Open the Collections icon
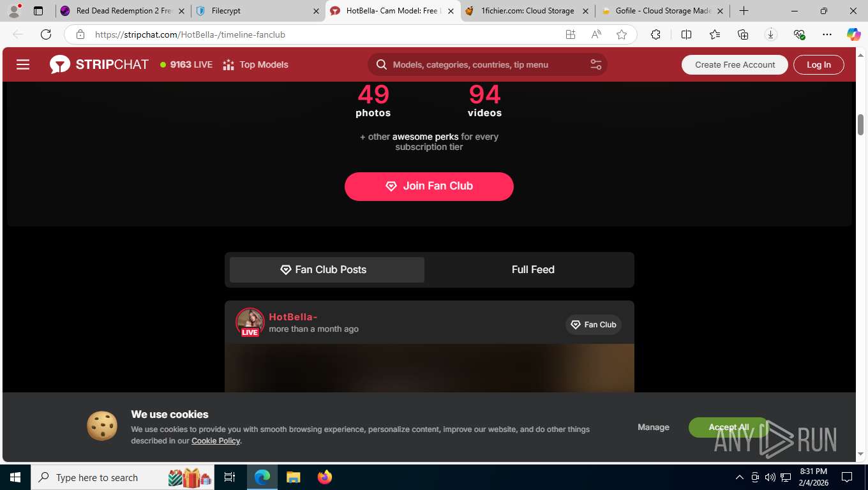The image size is (868, 490). pyautogui.click(x=743, y=34)
